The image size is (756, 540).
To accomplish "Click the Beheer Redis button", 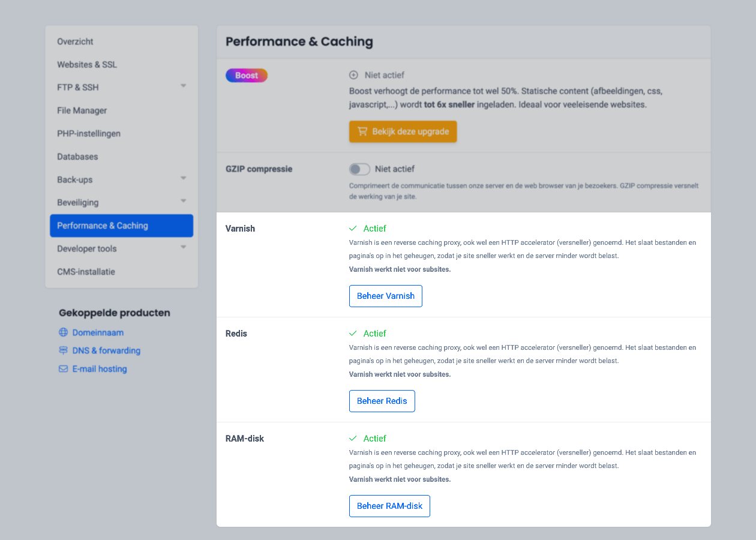I will 382,401.
